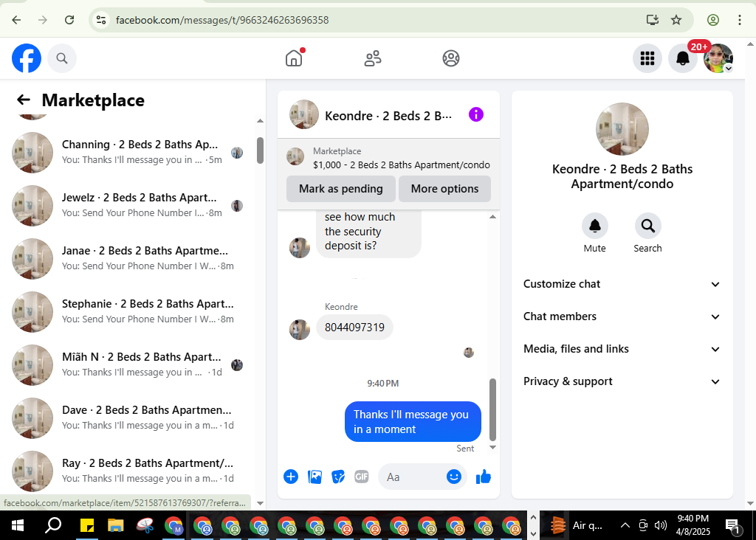Choose a sticker from the composer
The image size is (756, 540).
[x=338, y=477]
